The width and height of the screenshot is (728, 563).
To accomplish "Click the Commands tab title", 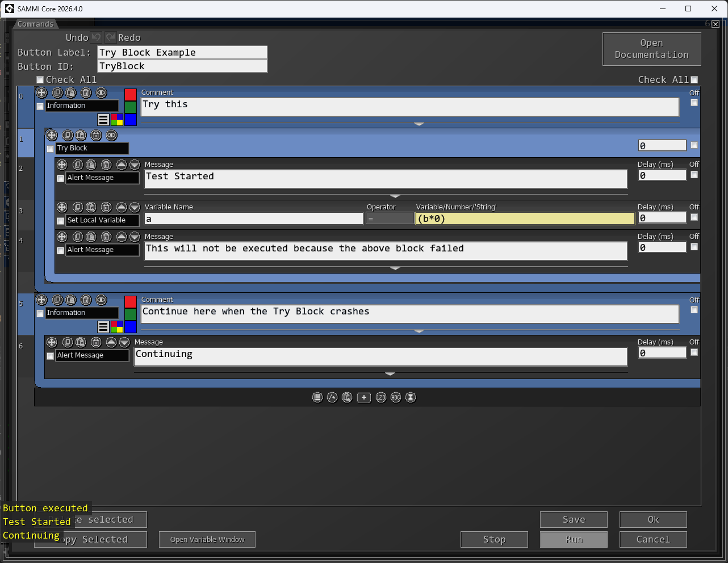I will [x=35, y=24].
